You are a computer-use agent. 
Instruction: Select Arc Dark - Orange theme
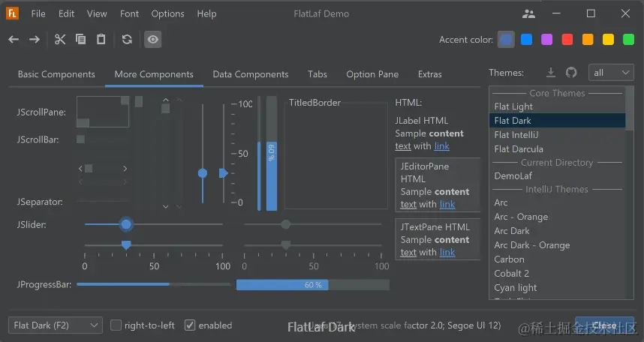click(x=558, y=245)
